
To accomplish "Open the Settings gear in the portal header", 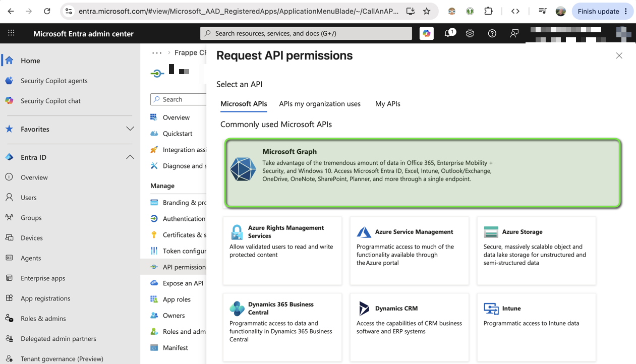I will coord(470,33).
